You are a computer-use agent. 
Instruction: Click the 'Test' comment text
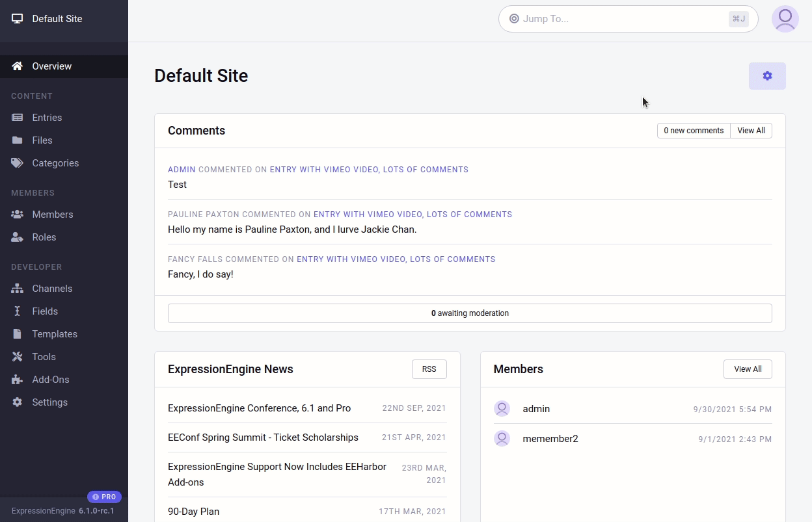177,185
